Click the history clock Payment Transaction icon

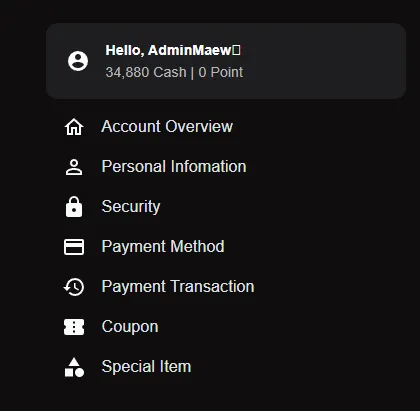pyautogui.click(x=74, y=287)
